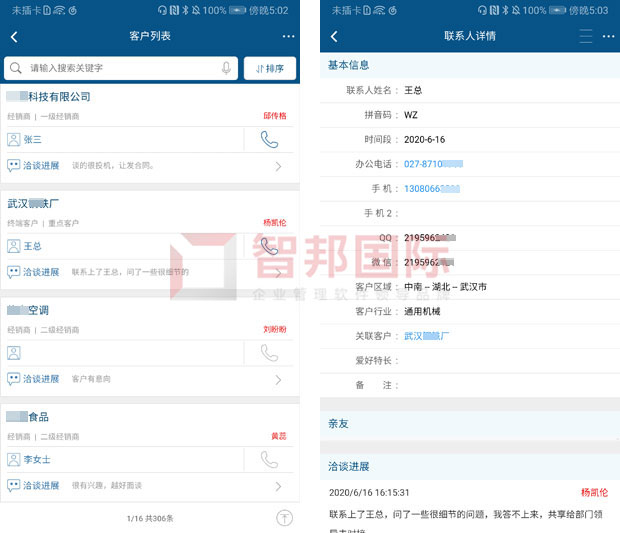Expand 洽谈进展 for 科技有限公司 entry
Viewport: 620px width, 533px height.
coord(278,166)
